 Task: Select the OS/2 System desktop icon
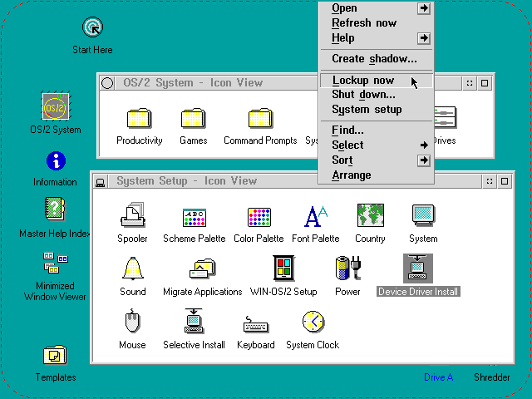[56, 106]
